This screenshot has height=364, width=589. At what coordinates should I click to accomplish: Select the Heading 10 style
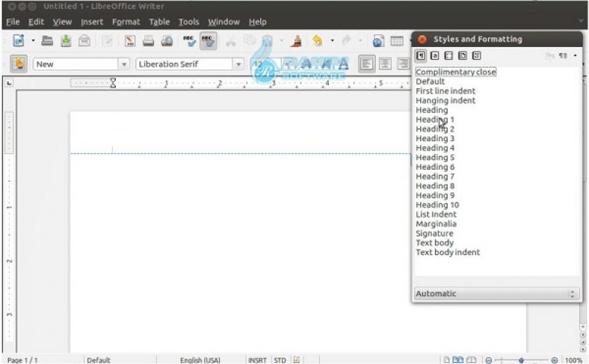pos(437,205)
